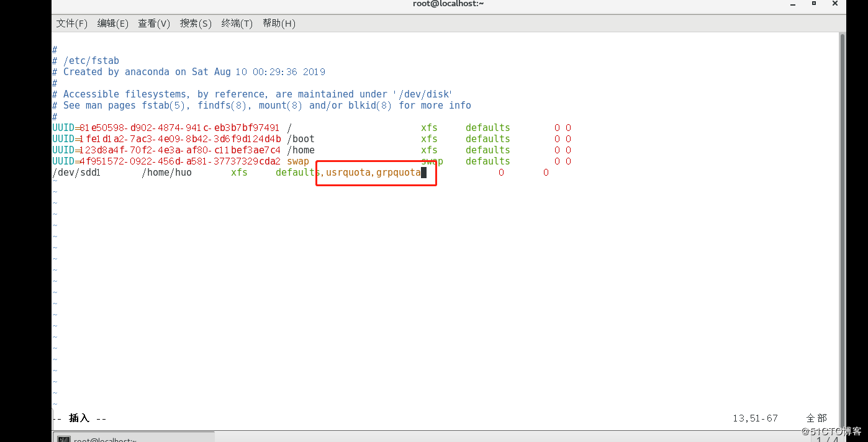The image size is (868, 442).
Task: Place cursor on the grpquota option
Action: 399,173
